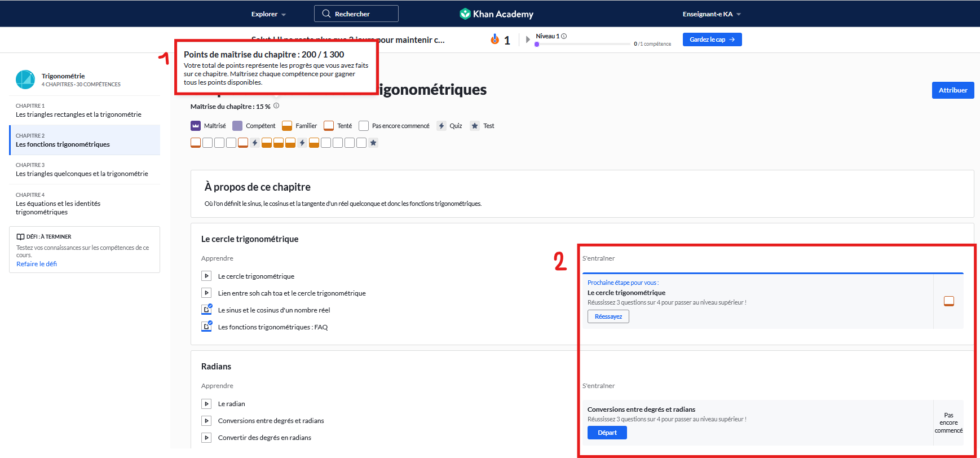Viewport: 980px width, 458px height.
Task: Click the video icon for Le cercle trigonométrique
Action: pyautogui.click(x=206, y=276)
